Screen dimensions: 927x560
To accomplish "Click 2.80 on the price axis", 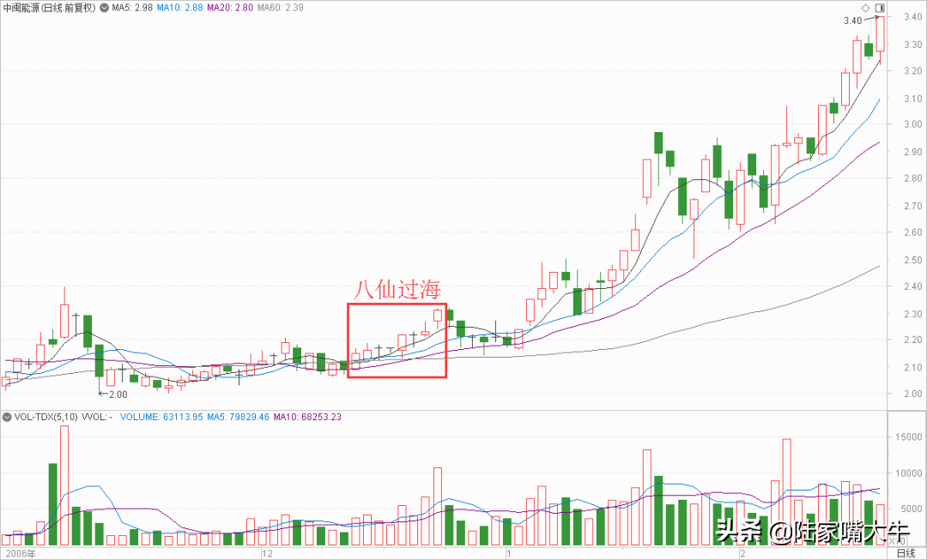I will [912, 178].
